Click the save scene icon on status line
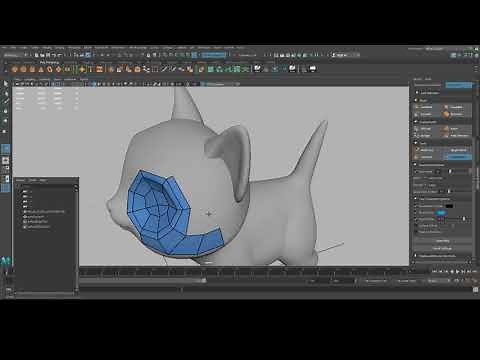Viewport: 480px width, 360px height. (48, 55)
